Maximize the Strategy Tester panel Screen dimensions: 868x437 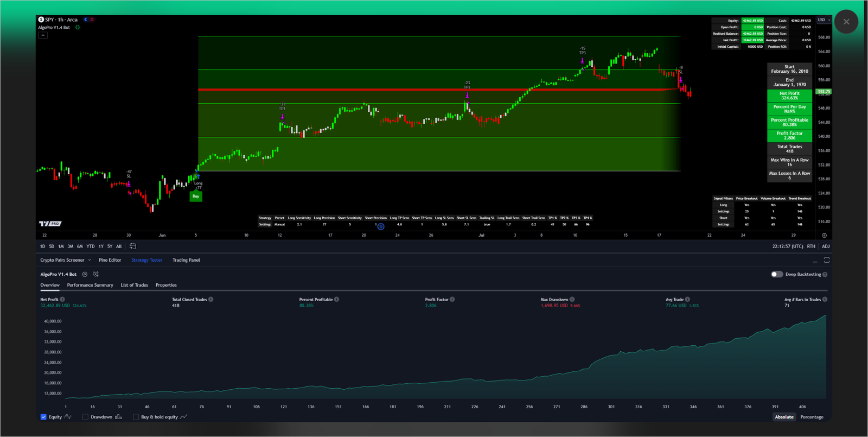pos(826,260)
